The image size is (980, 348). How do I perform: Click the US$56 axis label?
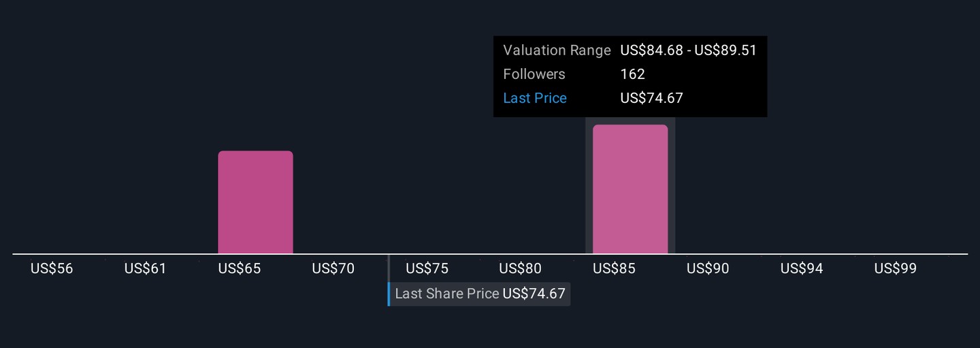tap(52, 269)
